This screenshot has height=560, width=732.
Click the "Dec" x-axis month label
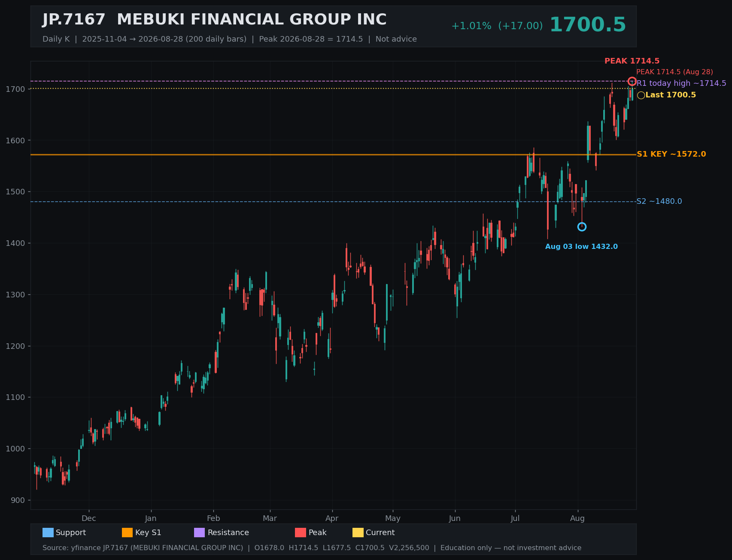[89, 518]
